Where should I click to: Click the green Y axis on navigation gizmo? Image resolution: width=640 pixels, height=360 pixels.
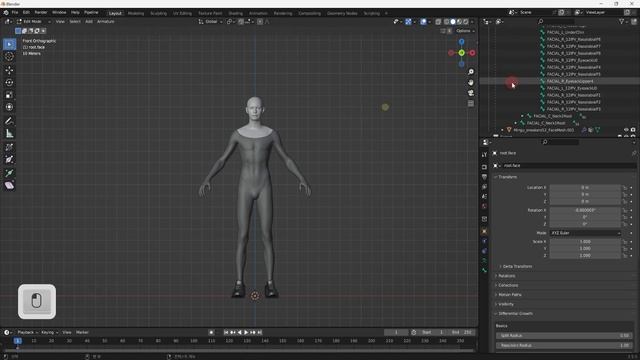461,53
